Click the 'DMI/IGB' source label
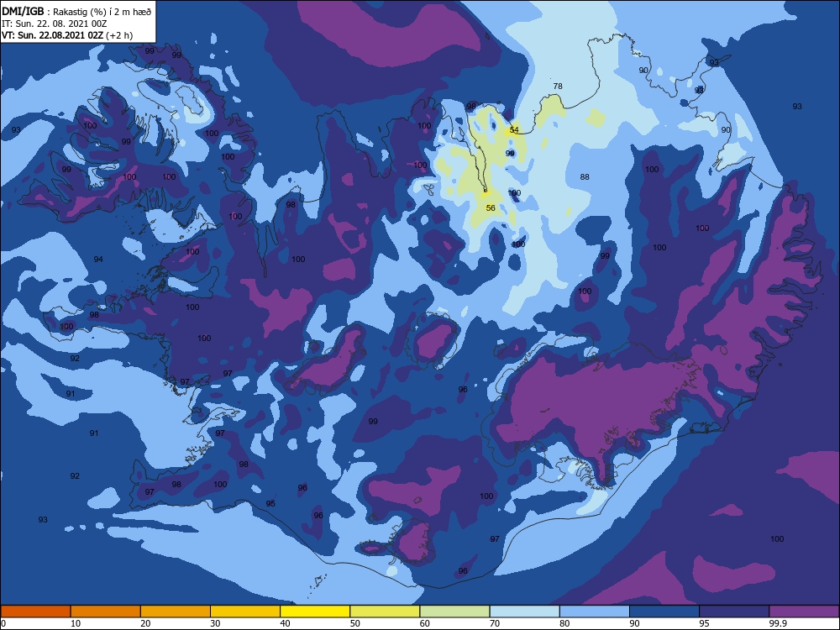Screen dimensions: 840x630 coord(23,11)
